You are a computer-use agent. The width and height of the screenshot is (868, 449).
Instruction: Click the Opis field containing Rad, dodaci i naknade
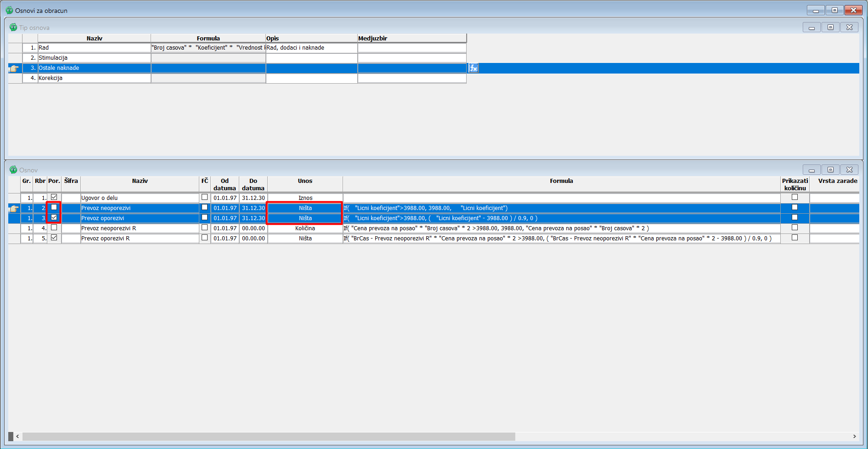click(x=311, y=48)
